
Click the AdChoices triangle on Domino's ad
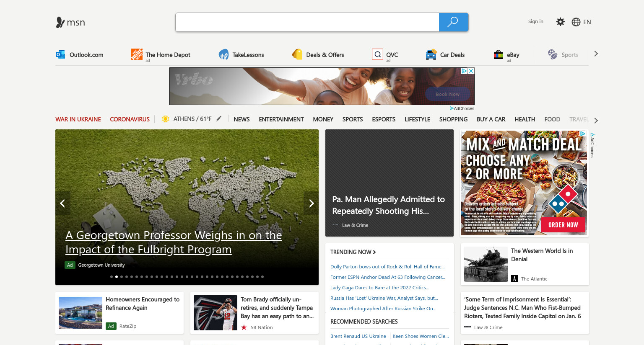[x=583, y=134]
